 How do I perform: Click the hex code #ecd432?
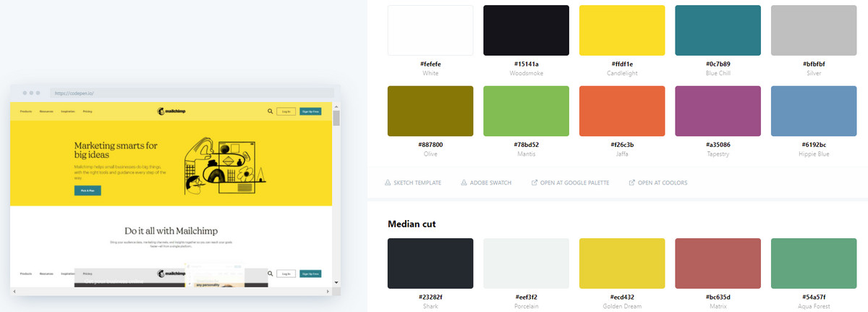[622, 297]
